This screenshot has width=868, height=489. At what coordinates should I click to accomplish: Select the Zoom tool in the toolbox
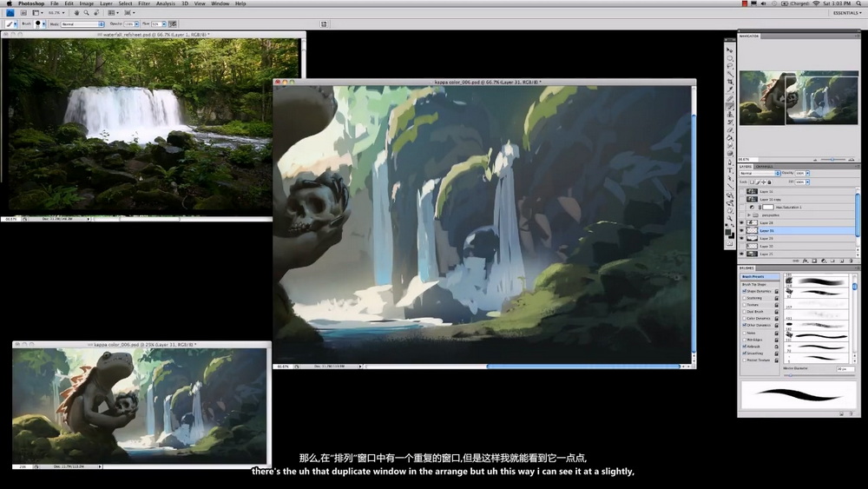pos(730,218)
